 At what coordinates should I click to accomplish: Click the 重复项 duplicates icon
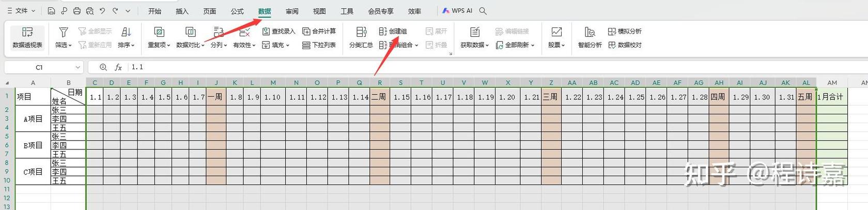coord(159,32)
